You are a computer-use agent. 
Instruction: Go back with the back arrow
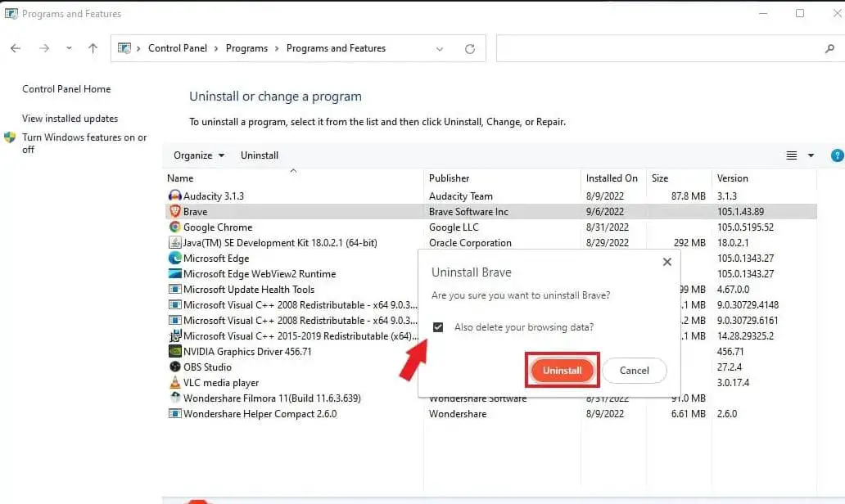pos(16,48)
